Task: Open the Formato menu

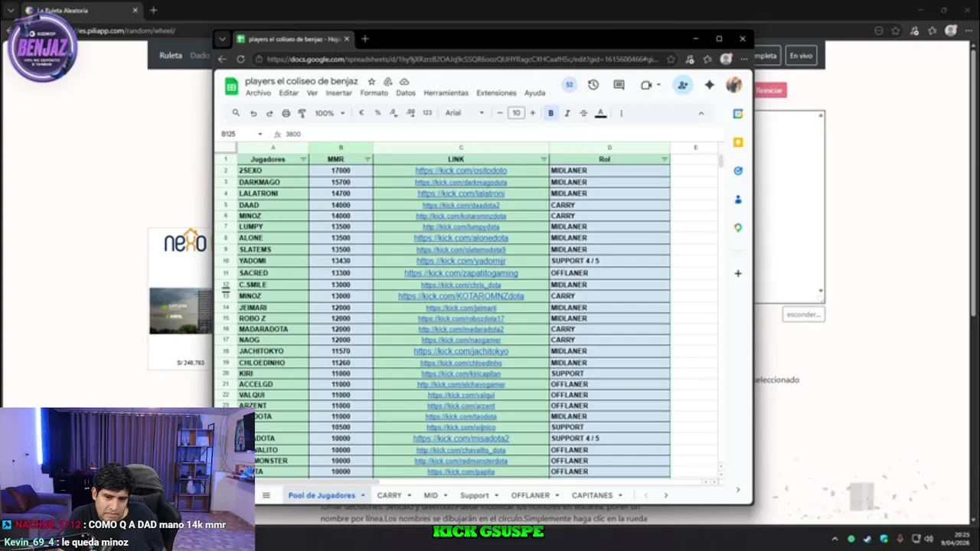Action: [374, 93]
